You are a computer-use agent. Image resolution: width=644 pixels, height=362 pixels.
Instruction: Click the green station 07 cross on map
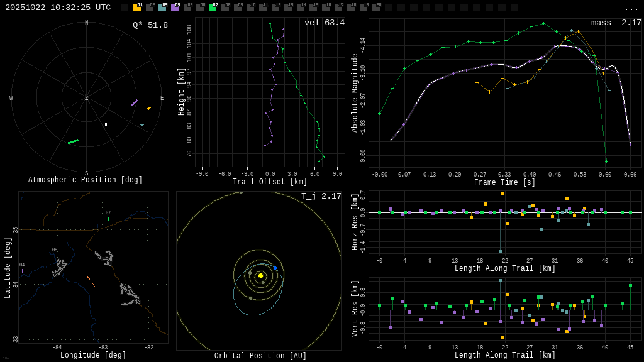click(108, 219)
